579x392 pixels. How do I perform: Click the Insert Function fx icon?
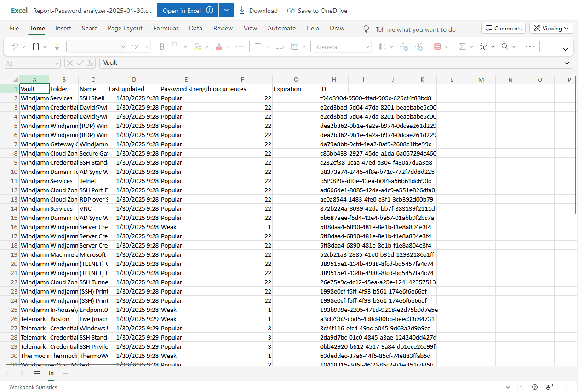pos(91,63)
